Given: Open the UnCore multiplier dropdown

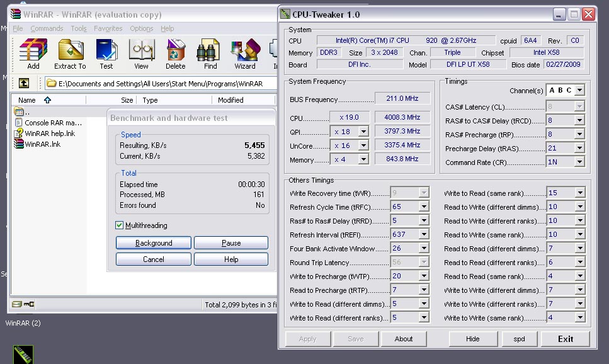Looking at the screenshot, I should [363, 145].
